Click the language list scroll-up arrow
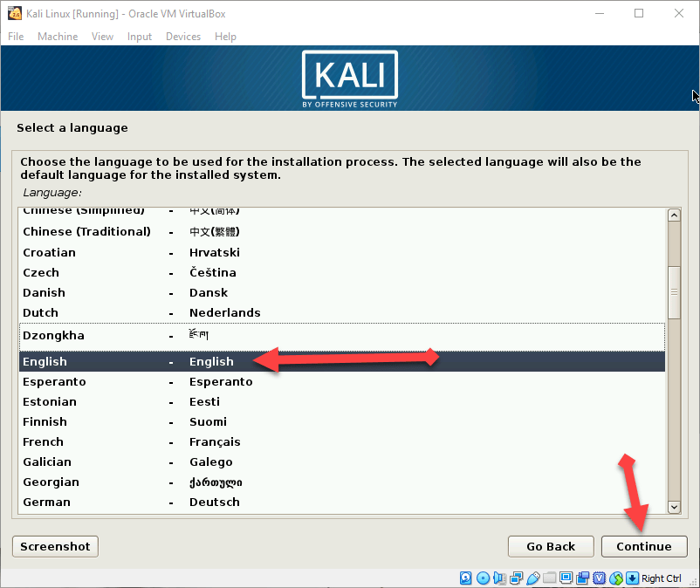Viewport: 700px width, 588px height. point(673,215)
